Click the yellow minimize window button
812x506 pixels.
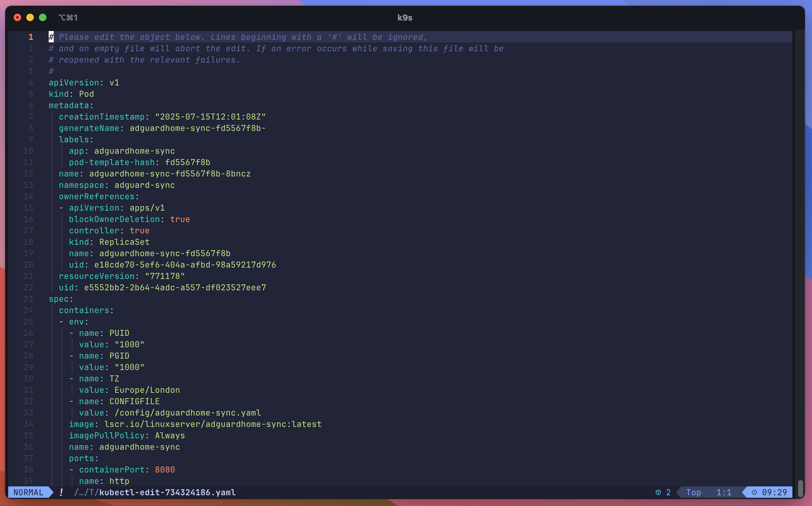tap(30, 17)
